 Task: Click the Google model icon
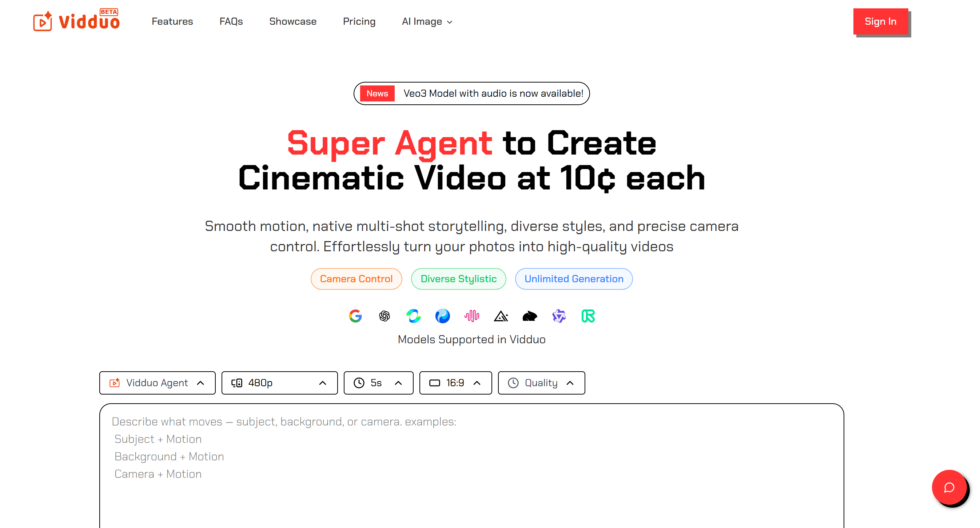tap(355, 316)
